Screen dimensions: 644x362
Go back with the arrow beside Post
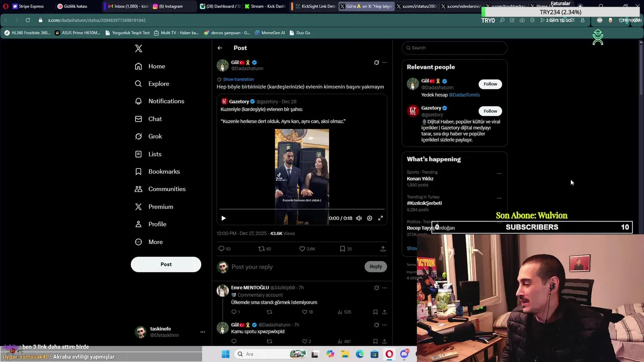tap(220, 48)
